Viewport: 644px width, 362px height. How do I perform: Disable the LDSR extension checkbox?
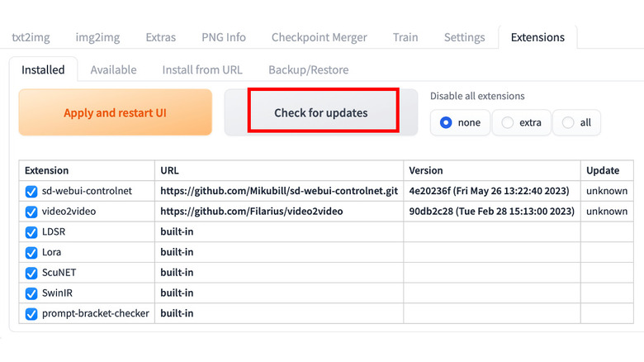coord(31,232)
